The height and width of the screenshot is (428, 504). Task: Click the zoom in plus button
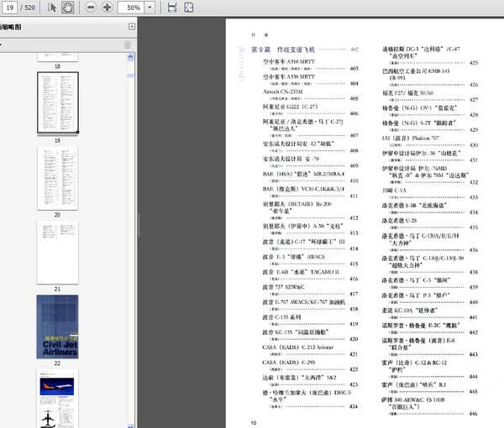[x=107, y=7]
